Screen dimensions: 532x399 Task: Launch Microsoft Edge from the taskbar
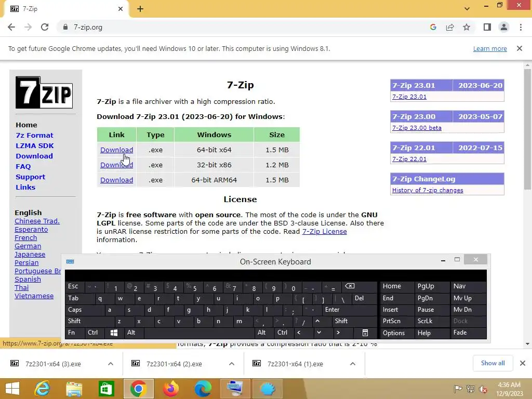point(203,389)
